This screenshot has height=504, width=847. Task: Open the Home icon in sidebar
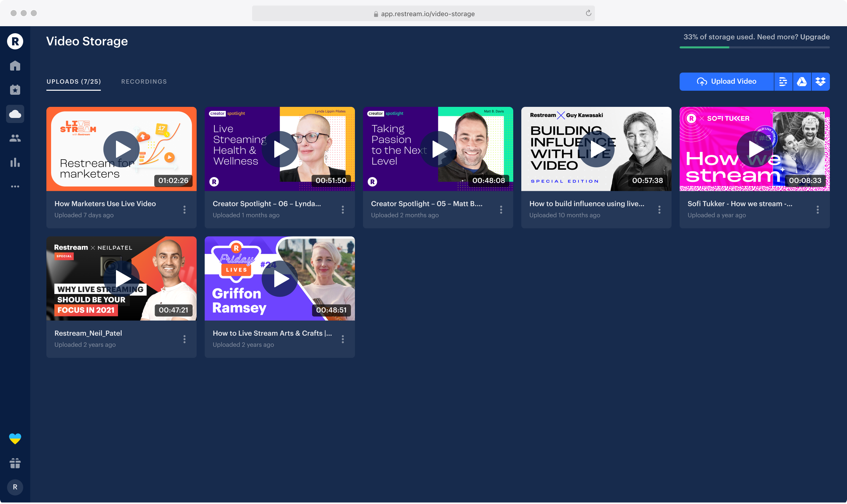pos(15,66)
